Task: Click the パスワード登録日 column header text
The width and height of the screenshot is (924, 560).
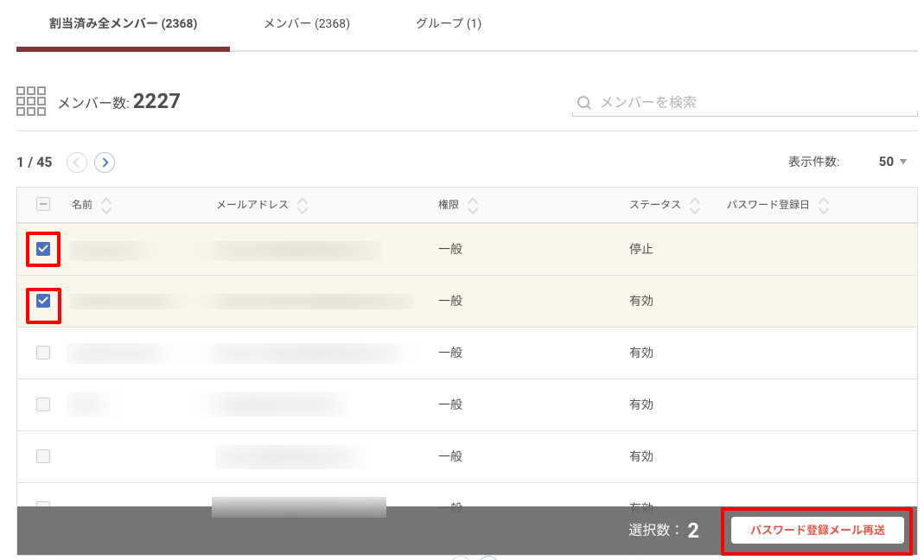Action: click(768, 205)
